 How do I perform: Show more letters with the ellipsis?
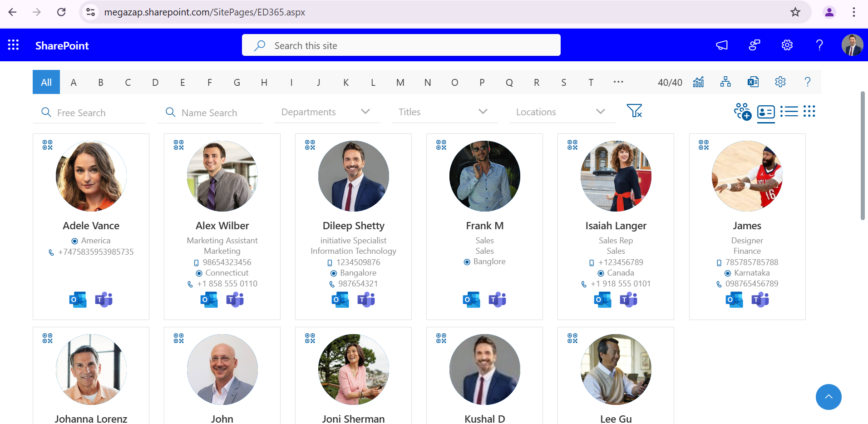[618, 82]
